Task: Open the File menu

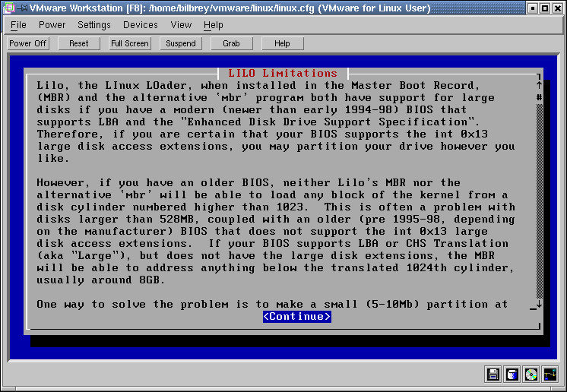Action: pyautogui.click(x=18, y=25)
